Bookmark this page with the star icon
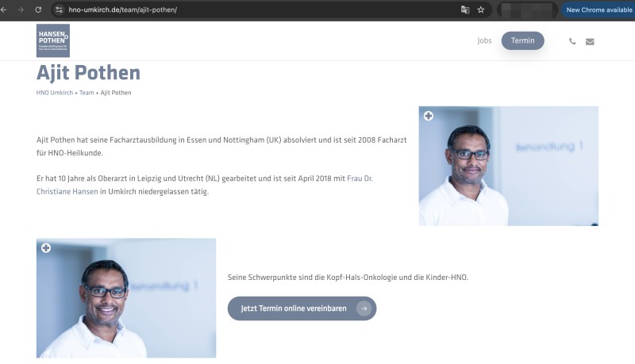635x364 pixels. [x=481, y=10]
